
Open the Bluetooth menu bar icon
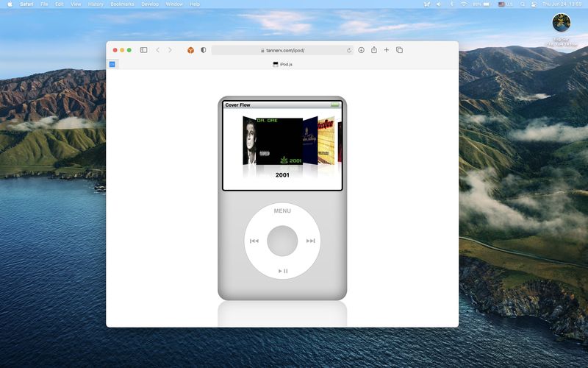coord(451,4)
